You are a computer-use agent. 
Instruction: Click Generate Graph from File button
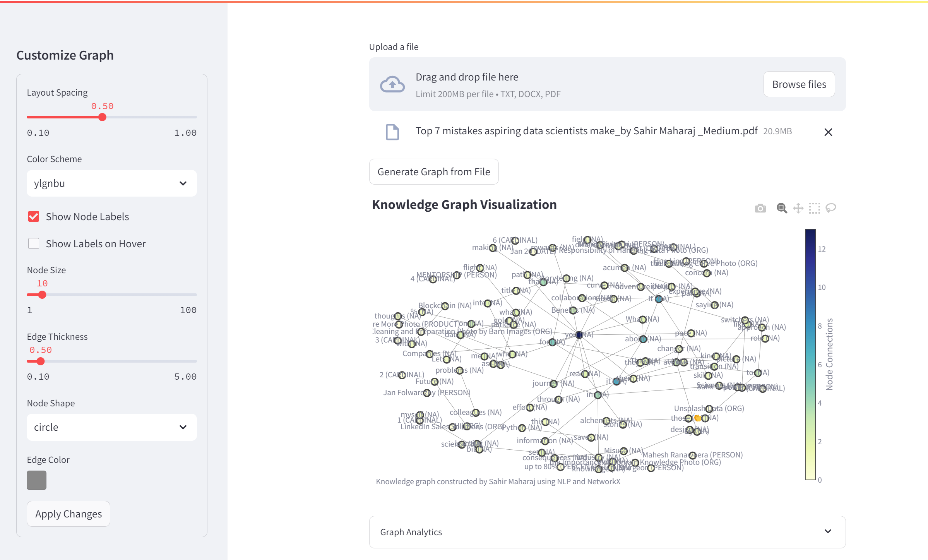click(433, 172)
